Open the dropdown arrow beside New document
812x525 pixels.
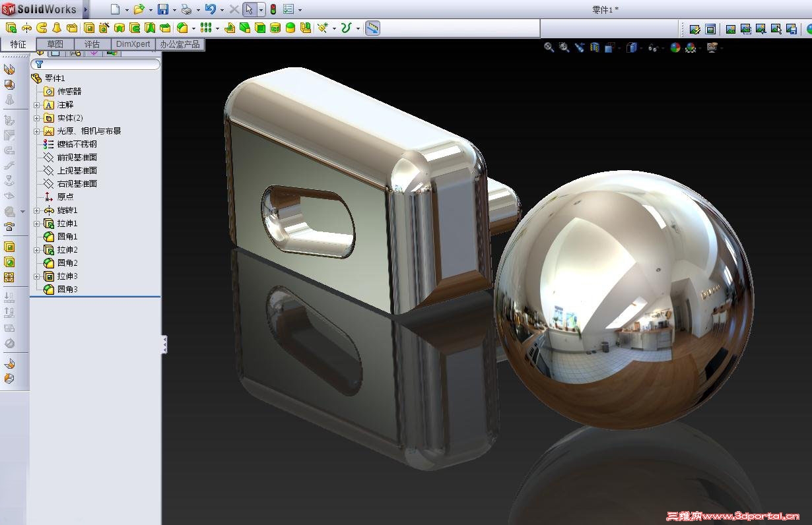pyautogui.click(x=127, y=10)
